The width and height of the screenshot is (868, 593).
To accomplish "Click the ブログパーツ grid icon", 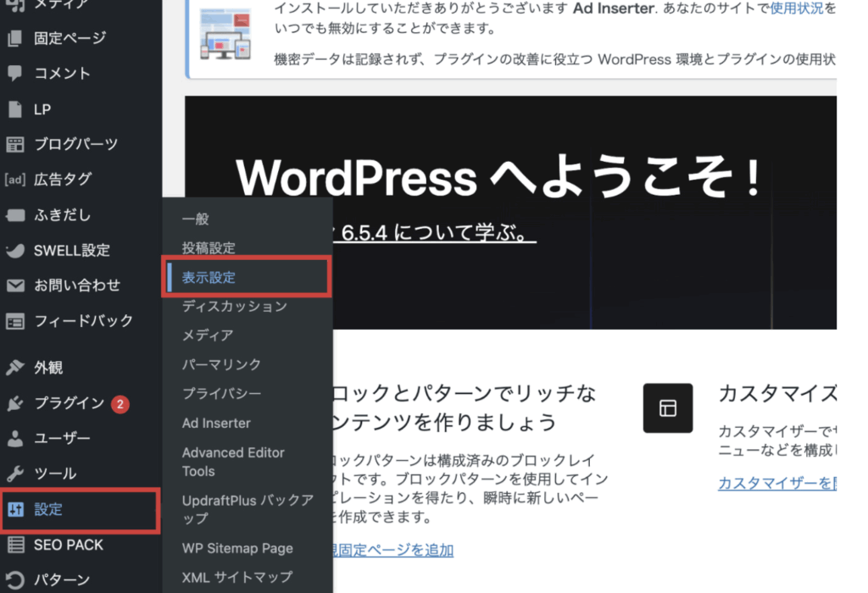I will coord(14,144).
